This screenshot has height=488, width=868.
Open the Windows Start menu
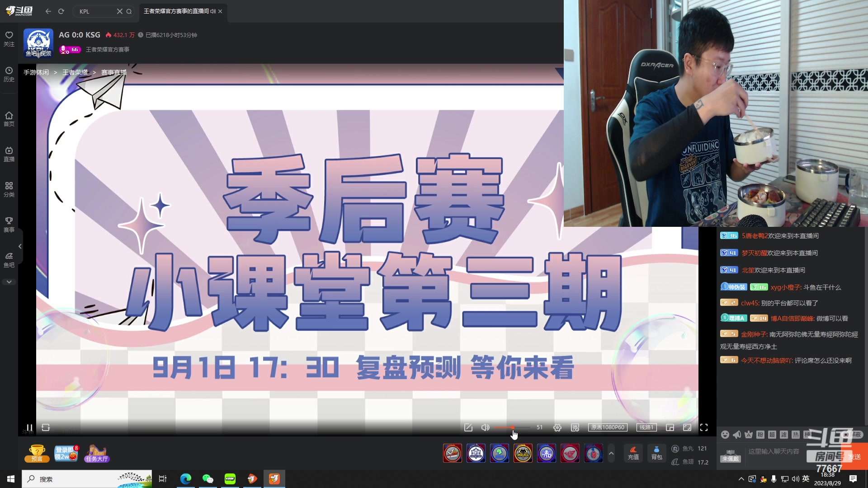pyautogui.click(x=11, y=479)
